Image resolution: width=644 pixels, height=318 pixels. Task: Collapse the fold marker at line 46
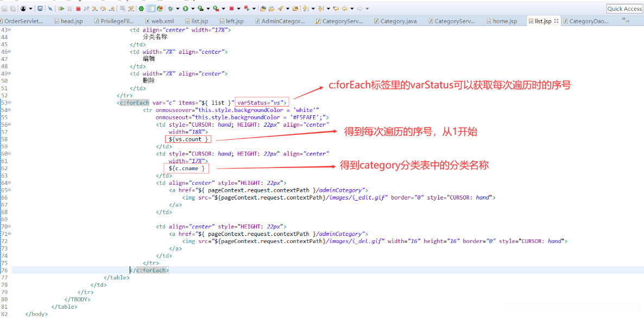point(9,52)
